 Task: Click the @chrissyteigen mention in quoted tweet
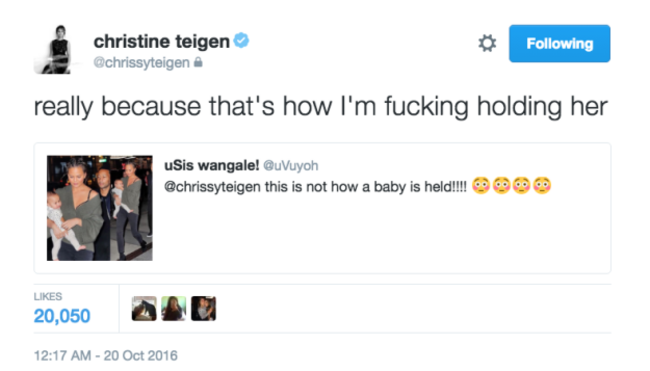(x=212, y=187)
